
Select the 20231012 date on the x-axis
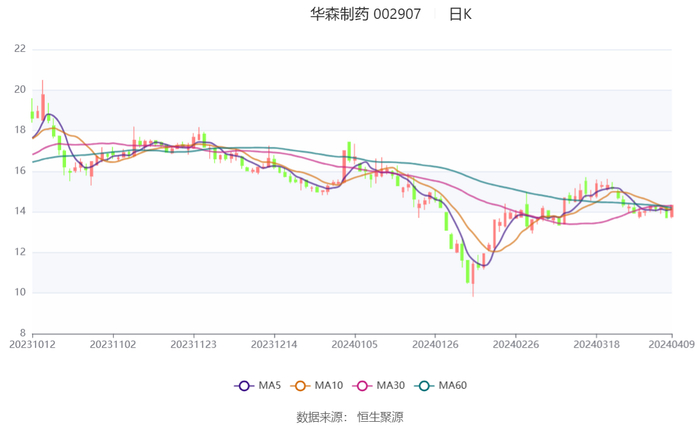click(x=32, y=343)
